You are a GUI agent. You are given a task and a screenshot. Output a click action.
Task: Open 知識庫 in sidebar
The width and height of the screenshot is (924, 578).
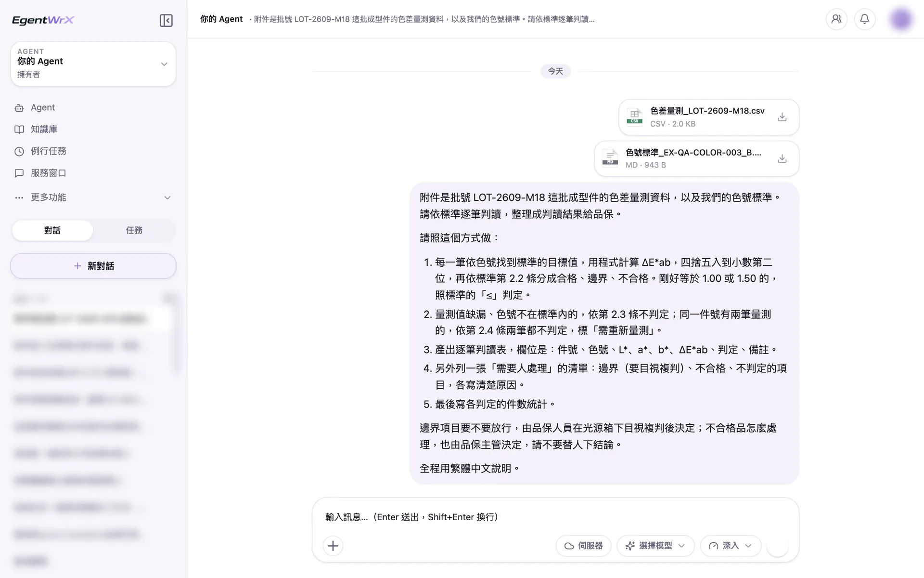click(93, 129)
